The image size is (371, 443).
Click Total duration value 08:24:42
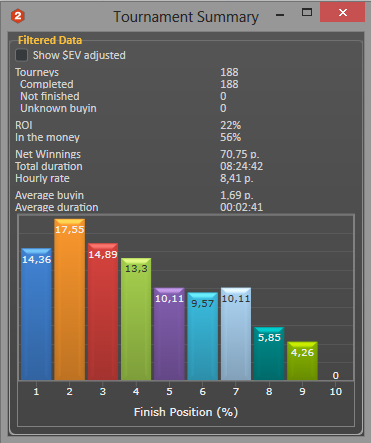coord(241,166)
